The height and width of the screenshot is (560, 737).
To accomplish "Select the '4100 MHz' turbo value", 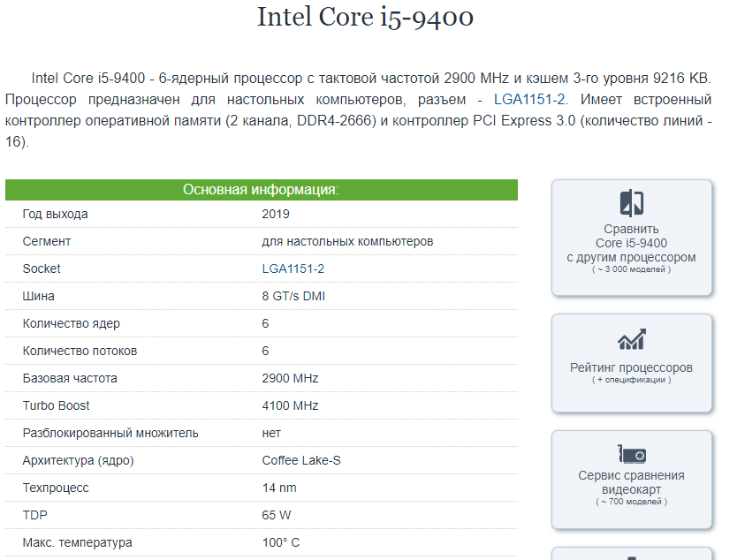I will [290, 406].
